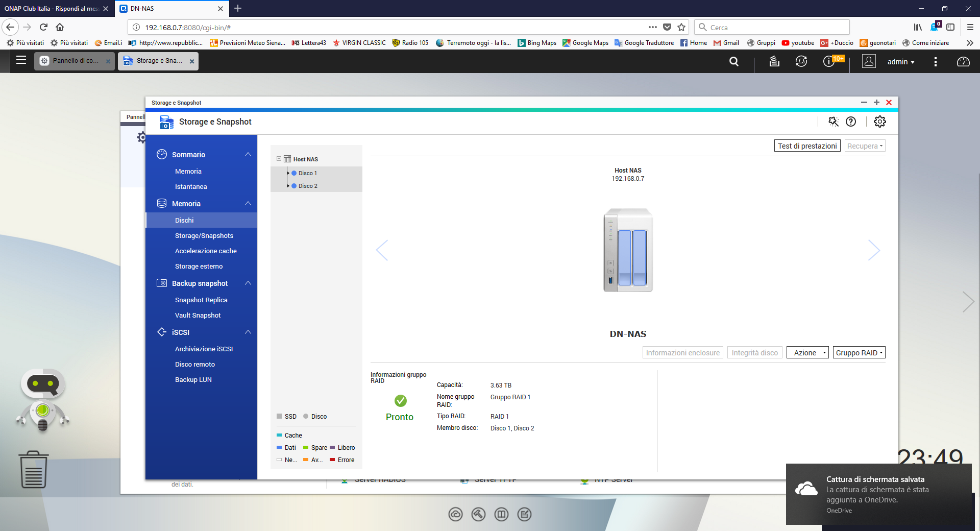Open the Gruppo RAID dropdown

pyautogui.click(x=859, y=353)
